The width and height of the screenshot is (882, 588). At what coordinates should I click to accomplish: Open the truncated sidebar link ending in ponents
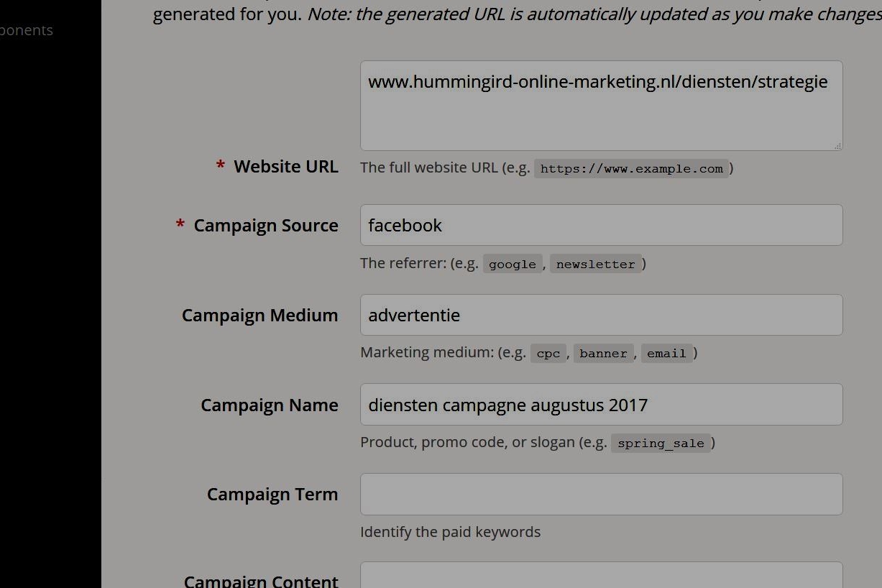point(27,30)
